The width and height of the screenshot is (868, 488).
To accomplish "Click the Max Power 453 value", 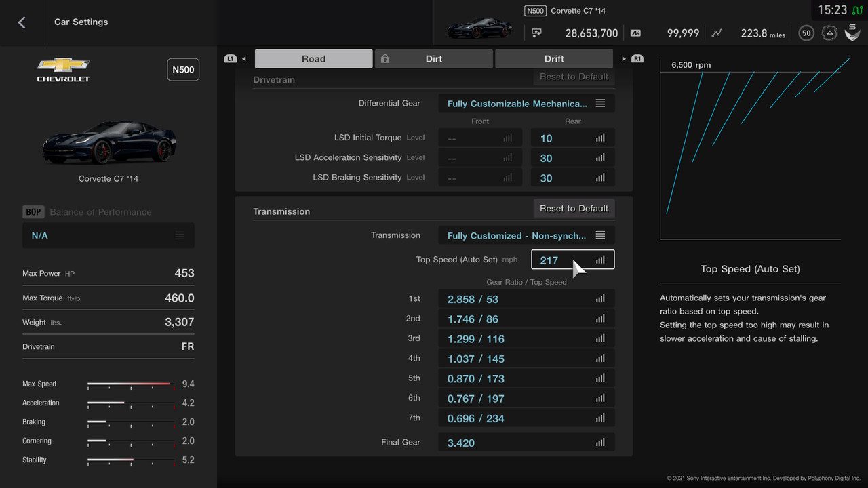I will pyautogui.click(x=184, y=273).
